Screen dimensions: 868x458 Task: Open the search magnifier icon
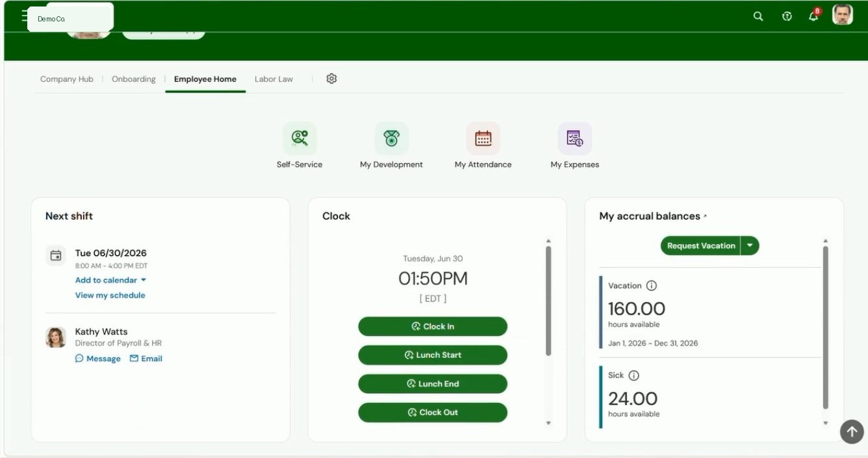point(758,16)
